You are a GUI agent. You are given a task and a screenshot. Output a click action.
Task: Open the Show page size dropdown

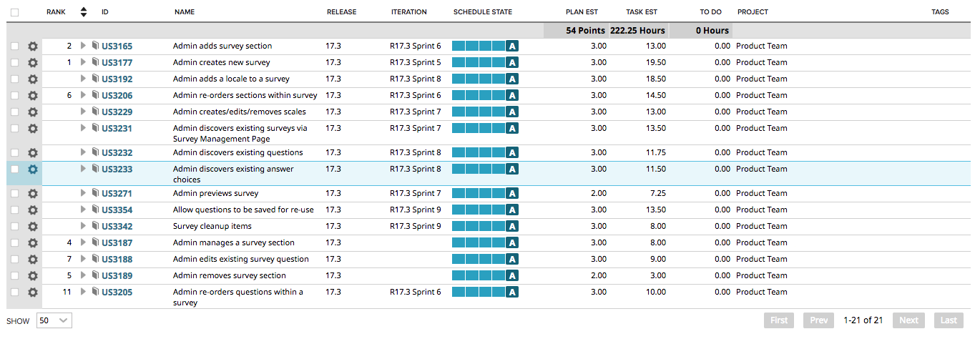click(54, 320)
